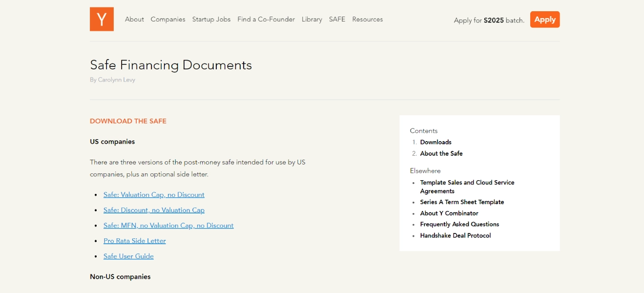Click the S2025 batch text

tap(494, 21)
